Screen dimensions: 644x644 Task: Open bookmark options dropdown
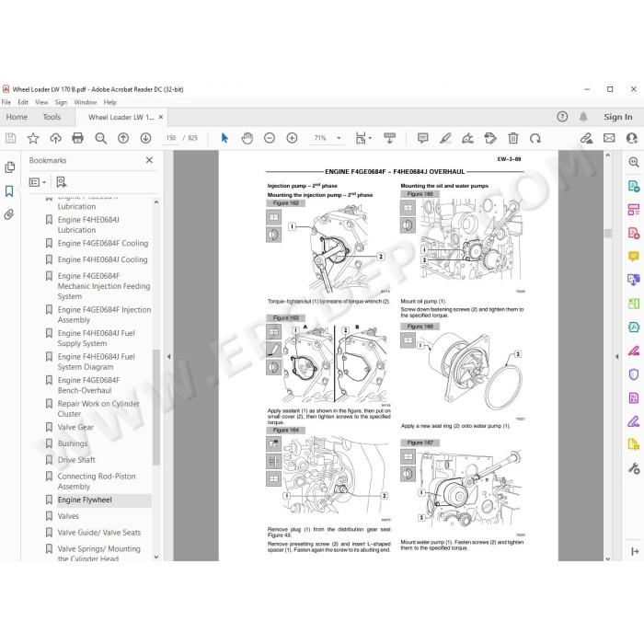point(38,182)
